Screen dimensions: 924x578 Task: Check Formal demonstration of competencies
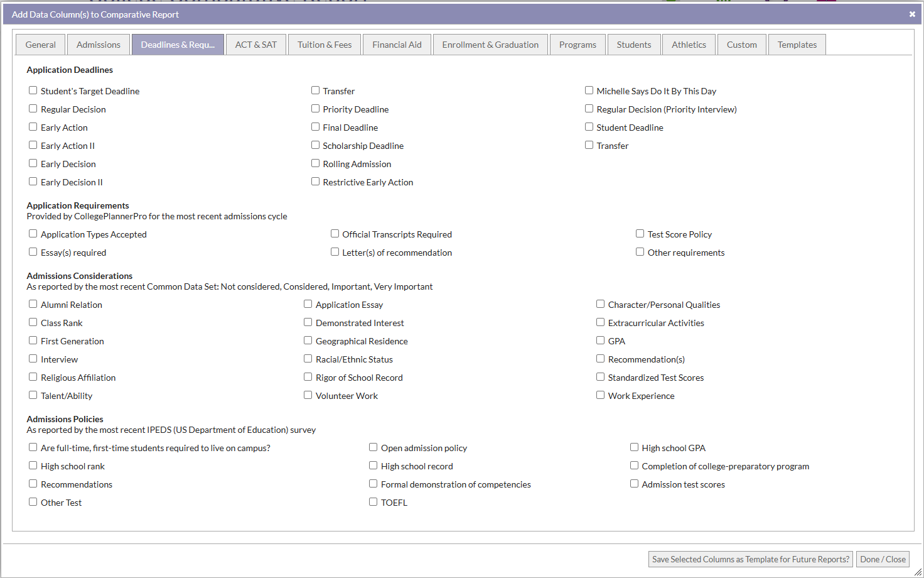pyautogui.click(x=373, y=484)
